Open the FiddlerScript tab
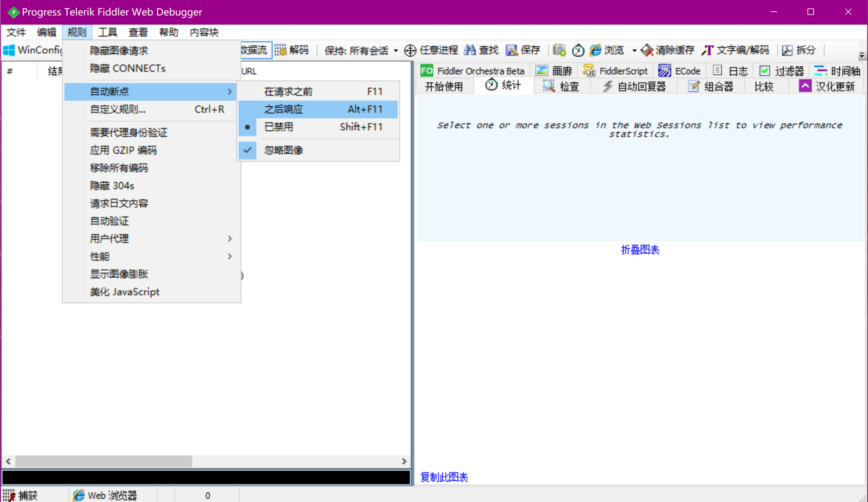Screen dimensions: 868x502 (615, 71)
